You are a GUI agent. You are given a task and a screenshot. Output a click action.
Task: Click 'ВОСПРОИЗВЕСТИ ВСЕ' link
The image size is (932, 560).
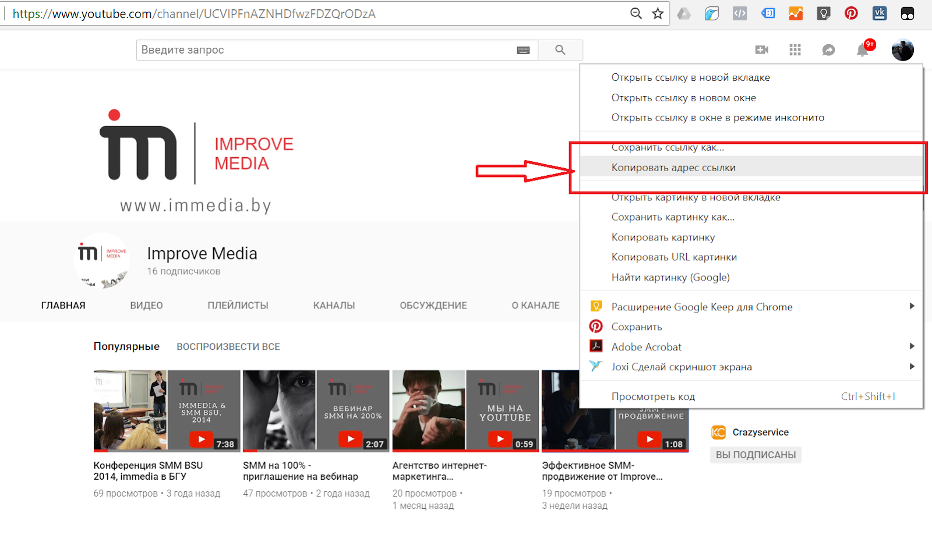[x=228, y=347]
